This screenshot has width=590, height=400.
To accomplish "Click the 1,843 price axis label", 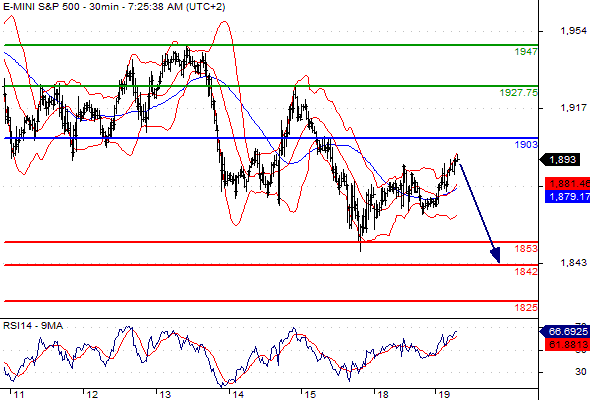I will 573,263.
